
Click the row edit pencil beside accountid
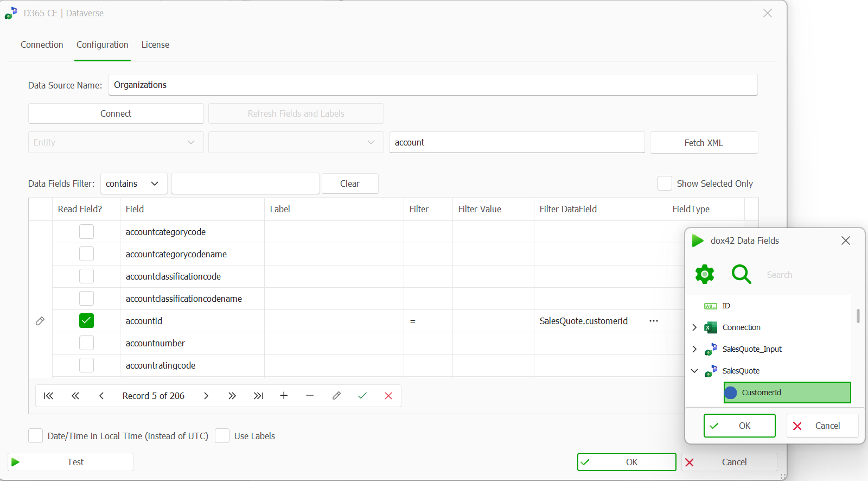[40, 321]
